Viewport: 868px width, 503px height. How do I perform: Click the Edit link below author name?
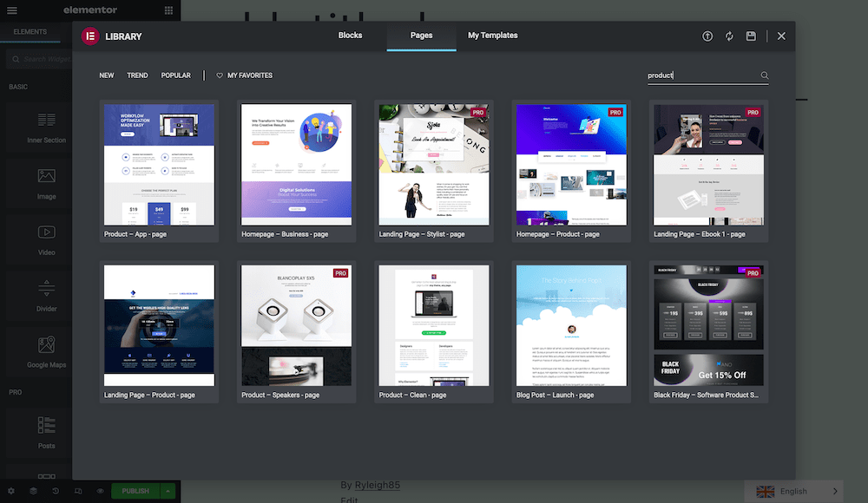tap(349, 500)
